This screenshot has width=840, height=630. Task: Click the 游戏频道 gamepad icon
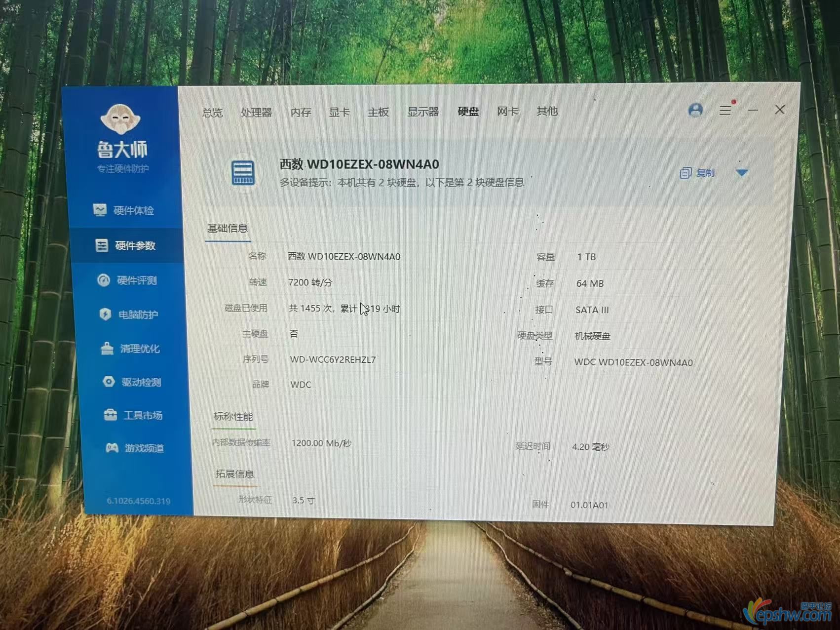pyautogui.click(x=112, y=448)
